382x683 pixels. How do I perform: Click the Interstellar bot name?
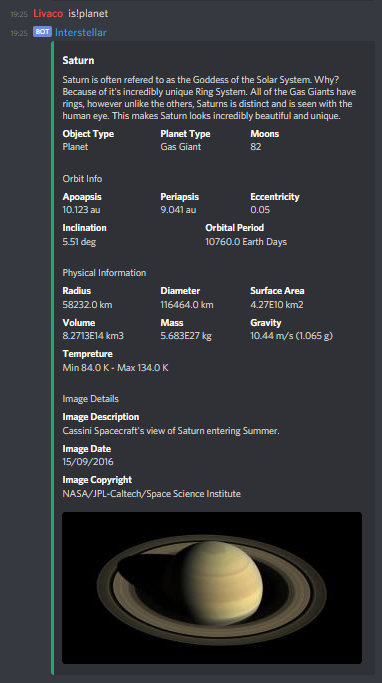coord(81,32)
